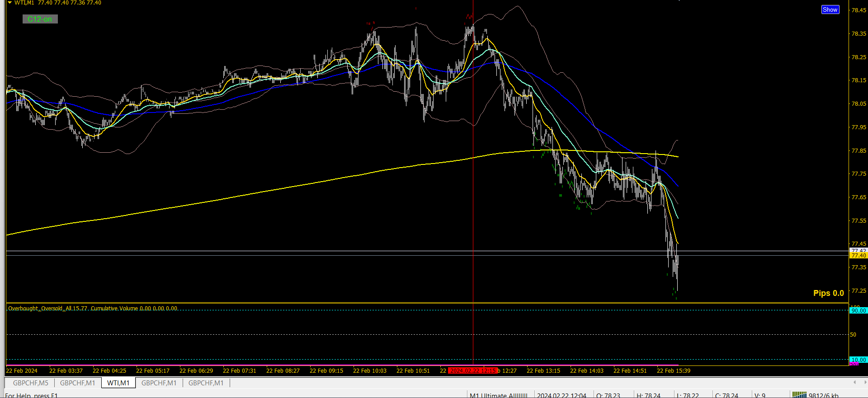This screenshot has width=868, height=398.
Task: Click the 77.25 price scale label
Action: (859, 290)
